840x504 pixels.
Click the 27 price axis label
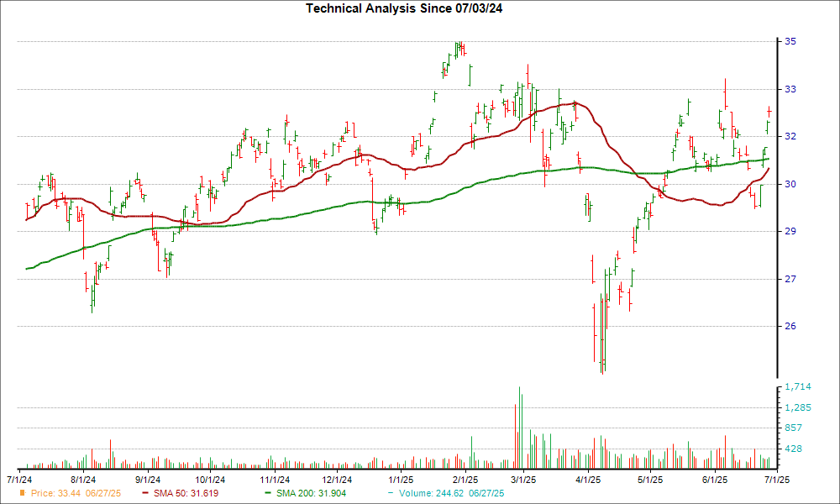tap(790, 279)
